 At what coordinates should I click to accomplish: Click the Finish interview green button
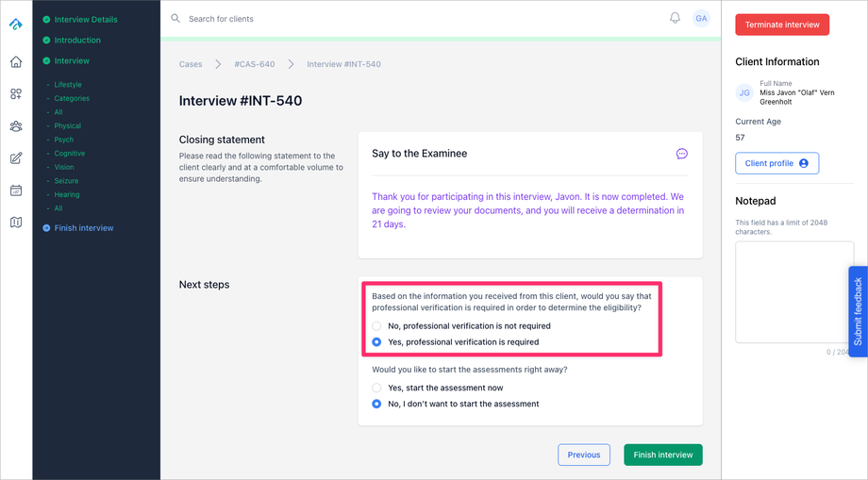[x=662, y=455]
